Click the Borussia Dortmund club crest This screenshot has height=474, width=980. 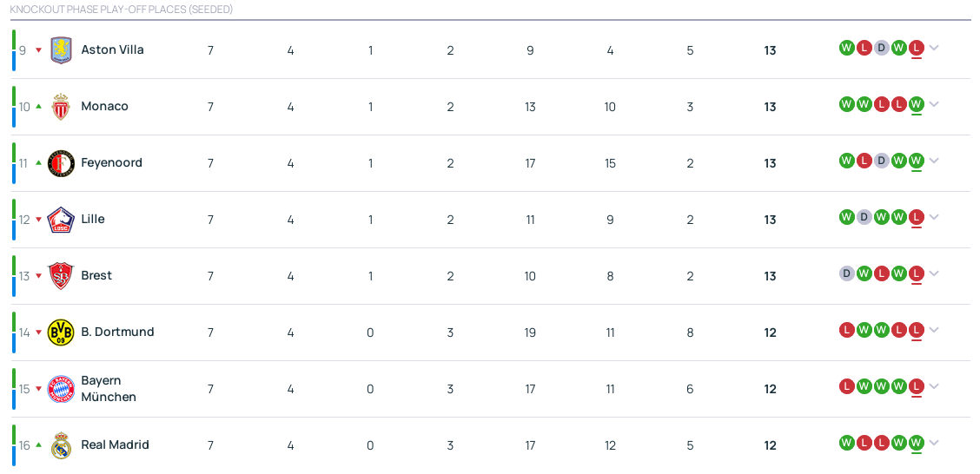[x=61, y=332]
